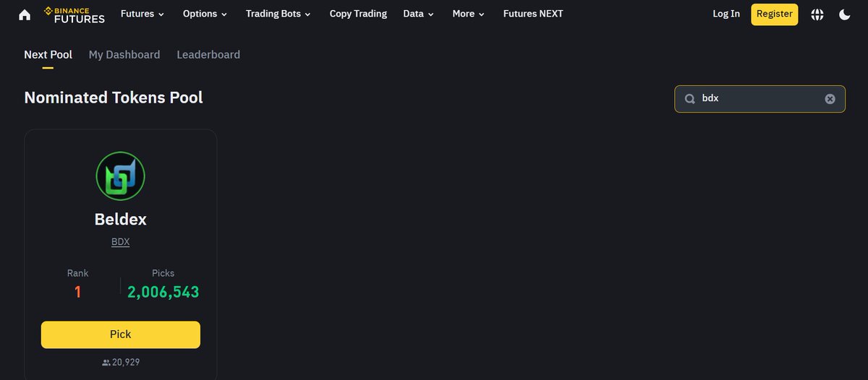Click the Log In link
868x380 pixels.
tap(726, 14)
